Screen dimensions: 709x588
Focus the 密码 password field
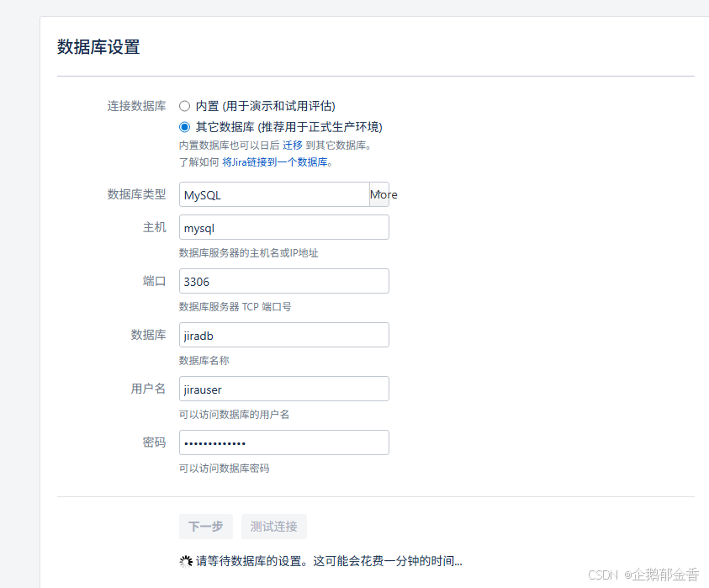click(284, 442)
